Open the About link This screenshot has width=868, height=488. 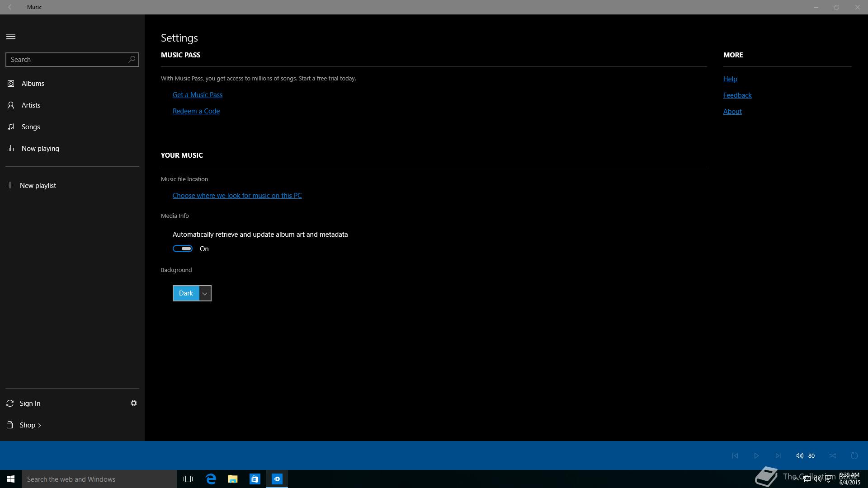(732, 112)
